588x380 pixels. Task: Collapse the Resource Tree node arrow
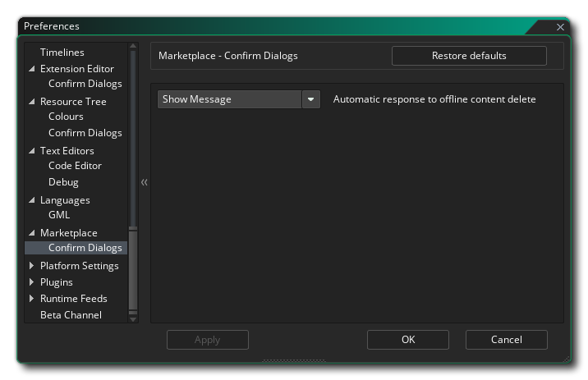pos(32,102)
